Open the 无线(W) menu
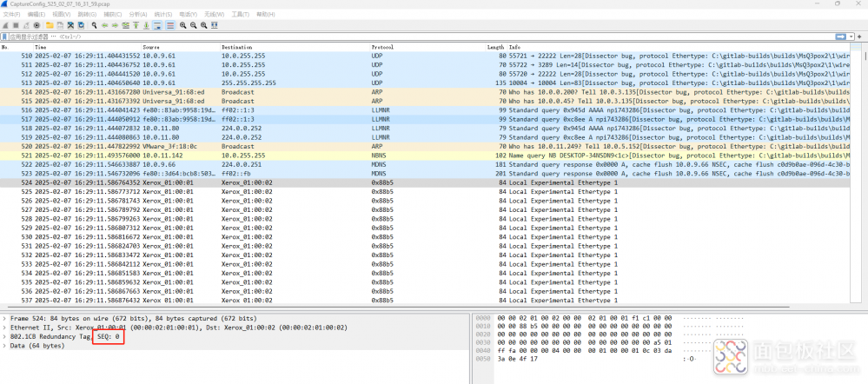 [215, 15]
